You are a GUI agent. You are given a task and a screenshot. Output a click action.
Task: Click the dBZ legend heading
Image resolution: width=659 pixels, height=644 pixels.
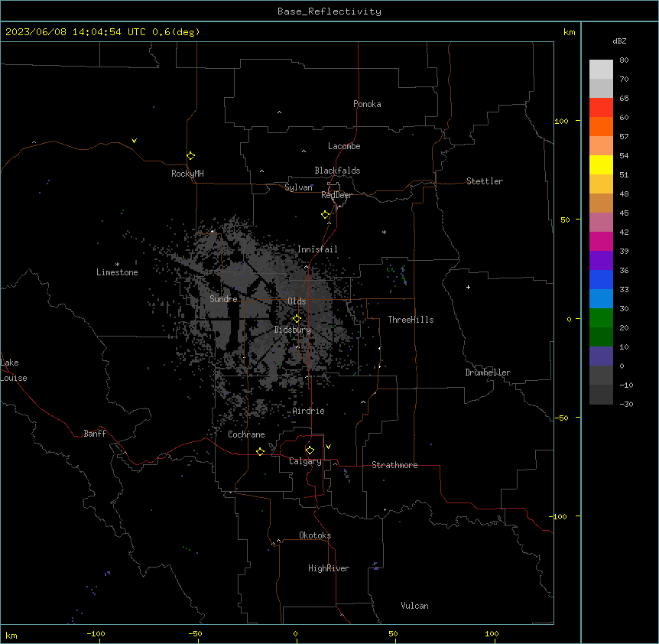click(x=619, y=41)
